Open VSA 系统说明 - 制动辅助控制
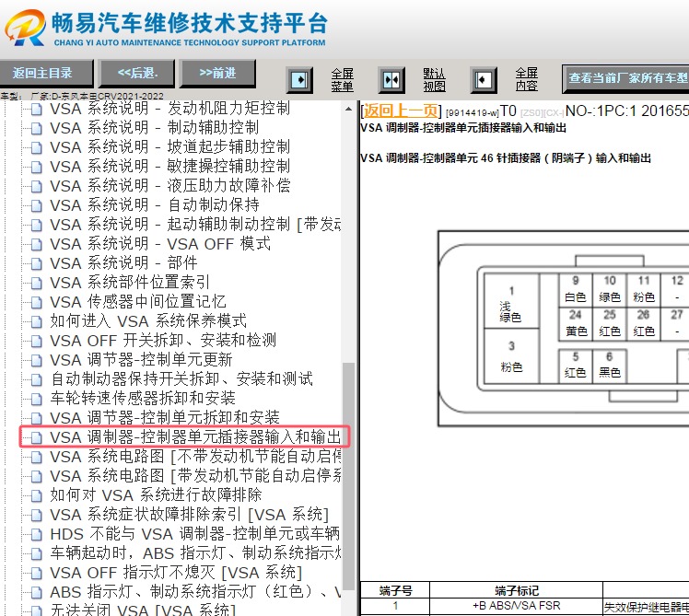This screenshot has height=616, width=689. click(x=154, y=128)
